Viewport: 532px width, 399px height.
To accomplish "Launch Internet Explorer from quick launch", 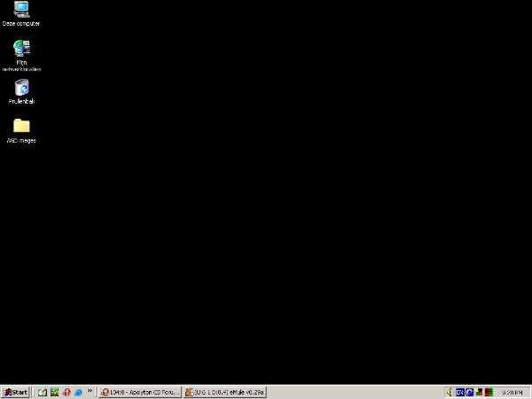I will (x=78, y=392).
